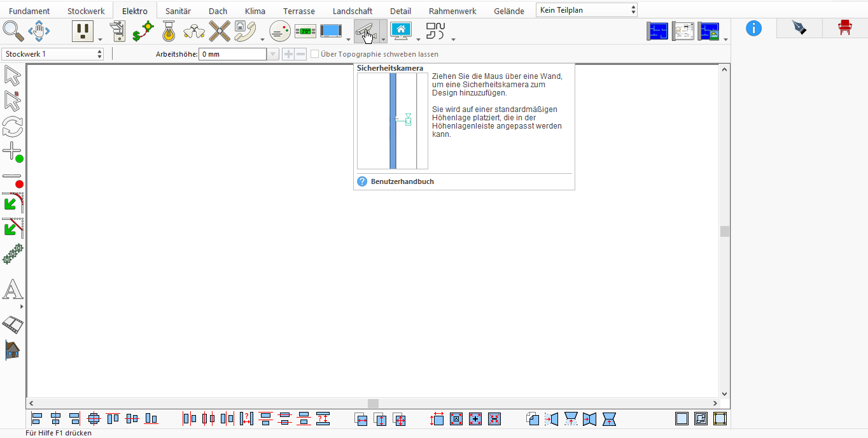The width and height of the screenshot is (868, 438).
Task: Switch to the Dach tab
Action: (218, 11)
